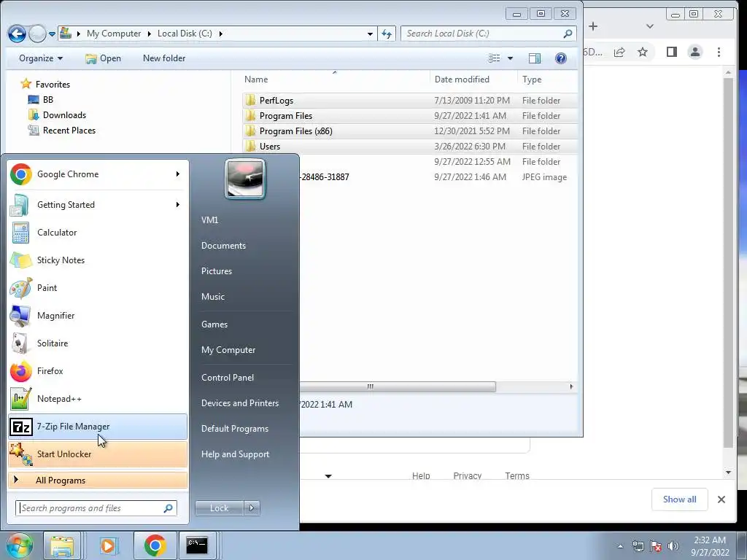Open Pictures from Start menu
Viewport: 747px width, 560px height.
click(216, 271)
